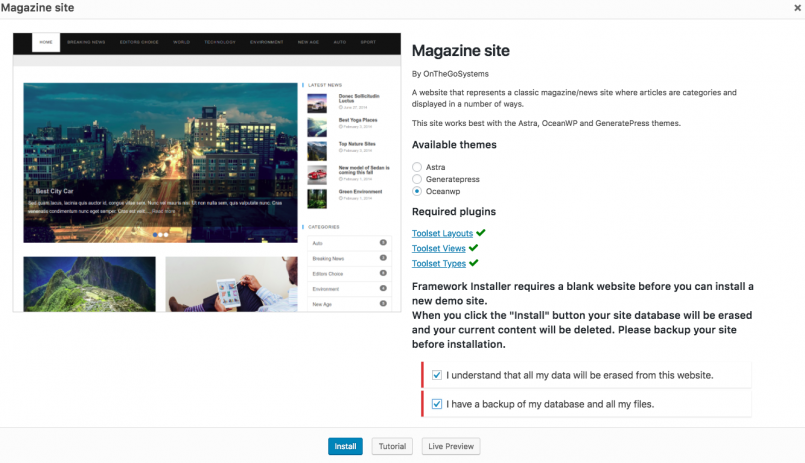Click 'Green Environment' headline text
This screenshot has width=805, height=463.
360,191
